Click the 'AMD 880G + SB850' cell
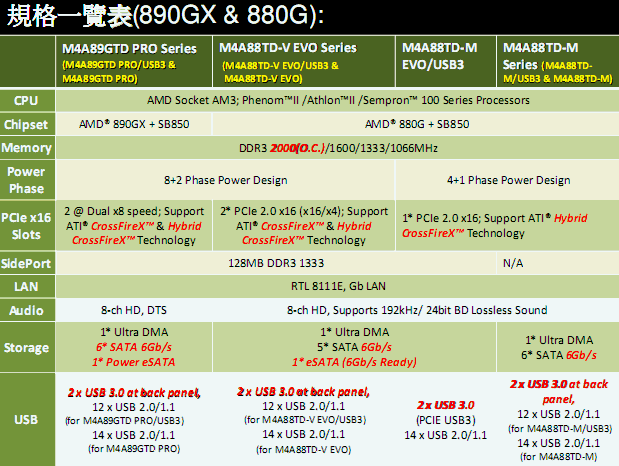Viewport: 619px width, 466px height. point(416,124)
